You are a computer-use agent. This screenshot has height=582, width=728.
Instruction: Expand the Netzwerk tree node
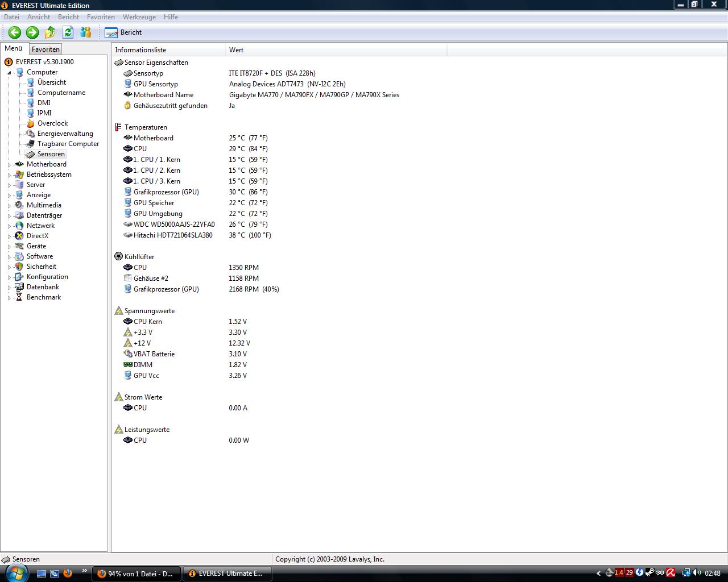coord(9,226)
